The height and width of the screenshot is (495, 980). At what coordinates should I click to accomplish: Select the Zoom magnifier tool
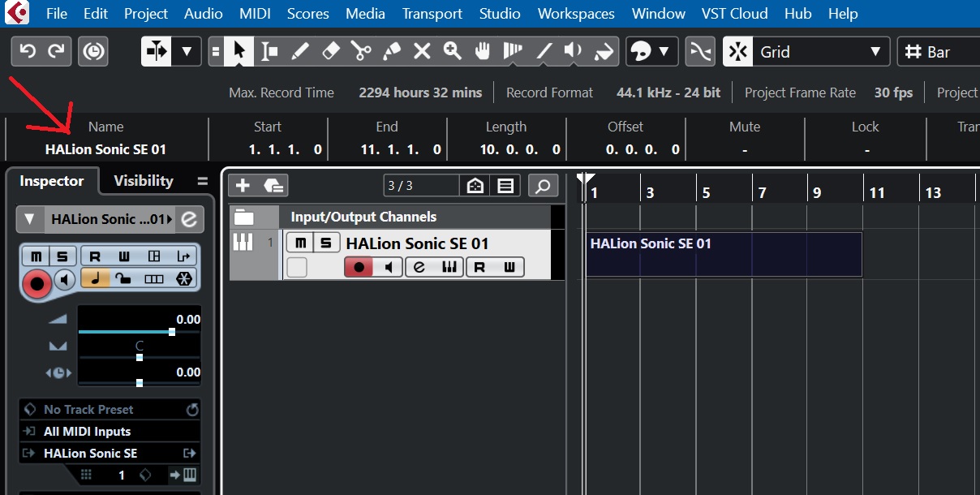tap(452, 52)
